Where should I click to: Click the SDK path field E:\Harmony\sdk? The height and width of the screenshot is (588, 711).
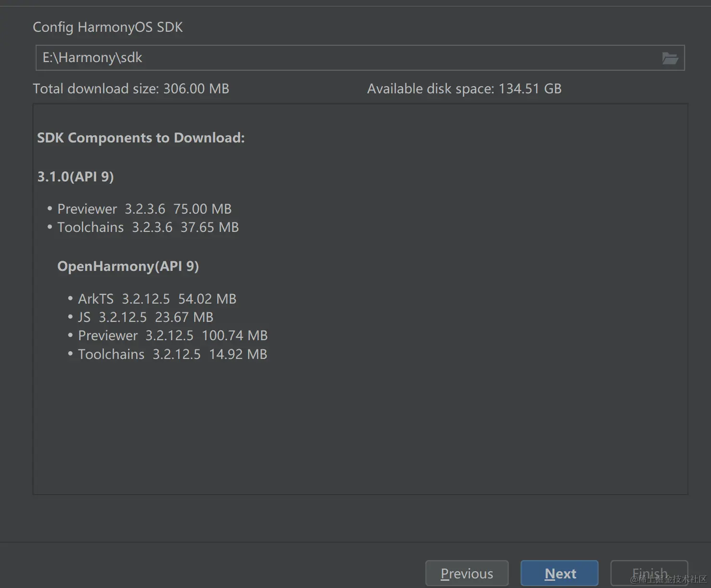point(360,58)
